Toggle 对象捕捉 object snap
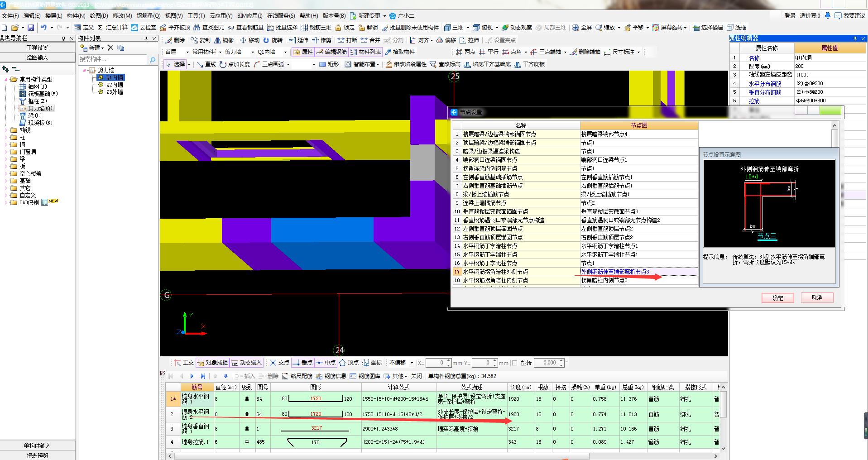 pyautogui.click(x=213, y=363)
